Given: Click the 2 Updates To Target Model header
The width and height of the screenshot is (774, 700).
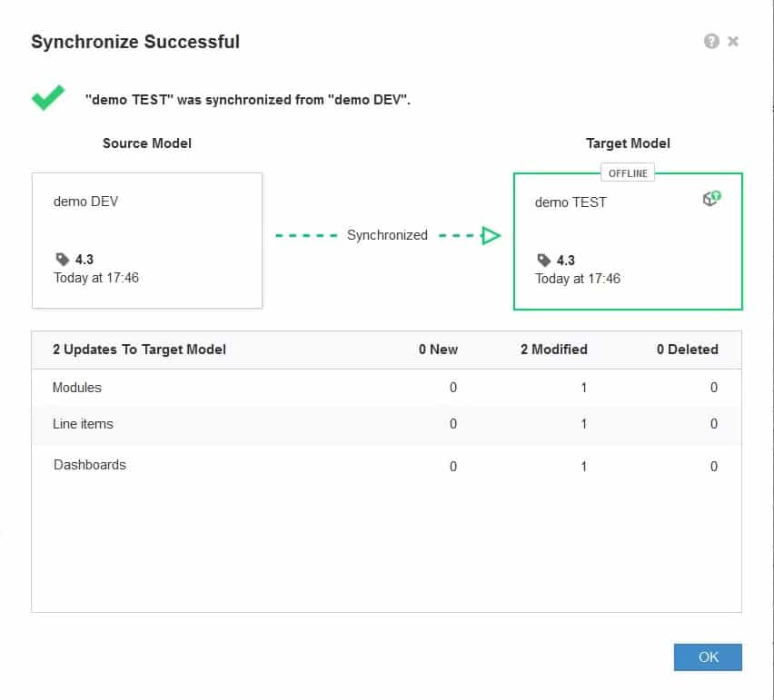Looking at the screenshot, I should 139,350.
